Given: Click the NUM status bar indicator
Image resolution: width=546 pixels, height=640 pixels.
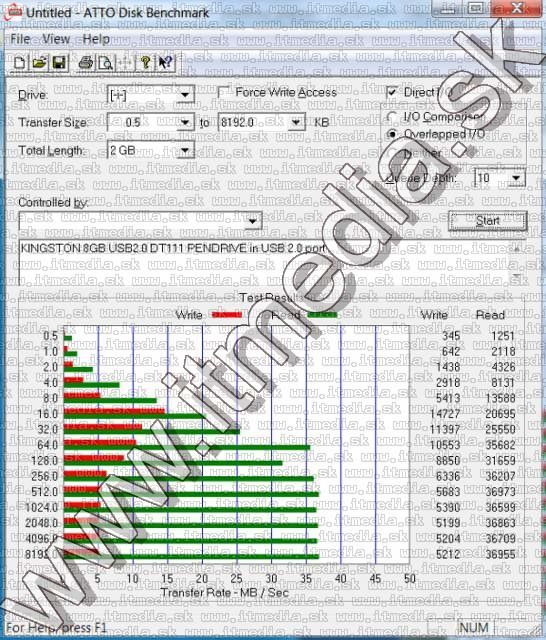Looking at the screenshot, I should (473, 628).
